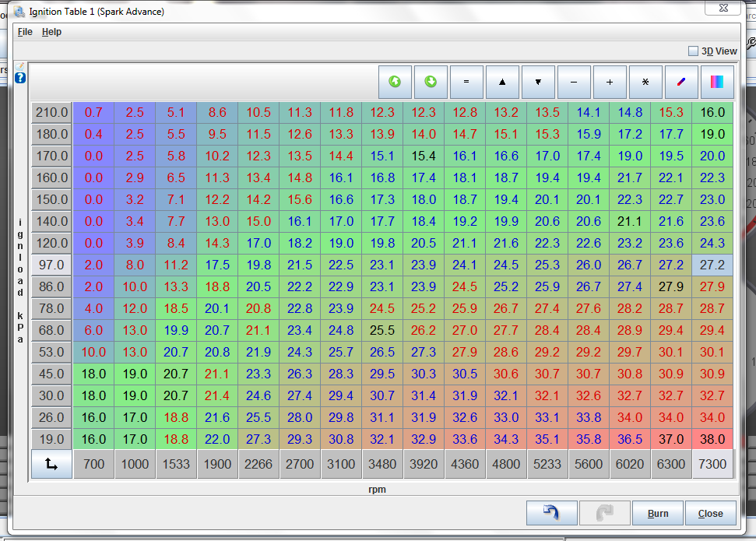
Task: Open the Help menu
Action: [51, 32]
